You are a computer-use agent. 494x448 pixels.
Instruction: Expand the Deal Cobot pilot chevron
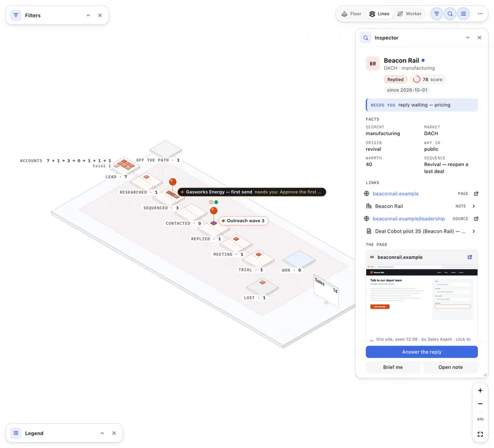pos(474,231)
